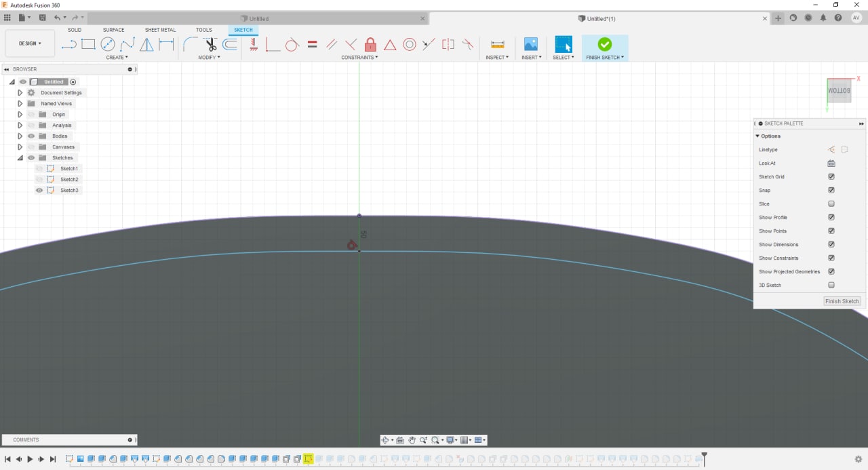Image resolution: width=868 pixels, height=470 pixels.
Task: Click the Measure tool in Inspect
Action: pyautogui.click(x=497, y=45)
